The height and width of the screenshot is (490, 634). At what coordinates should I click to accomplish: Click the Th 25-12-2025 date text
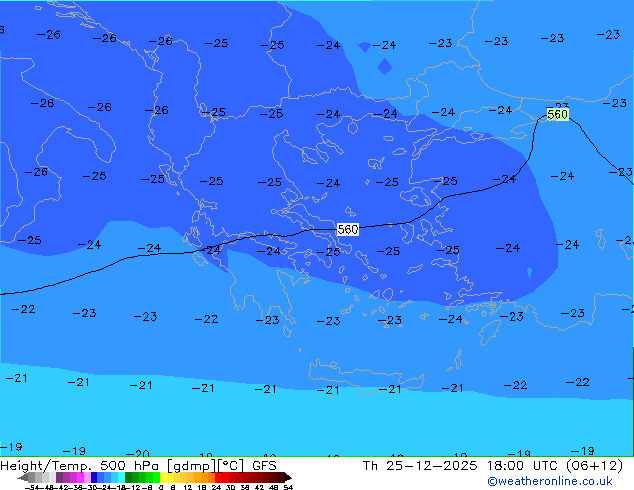pos(420,466)
